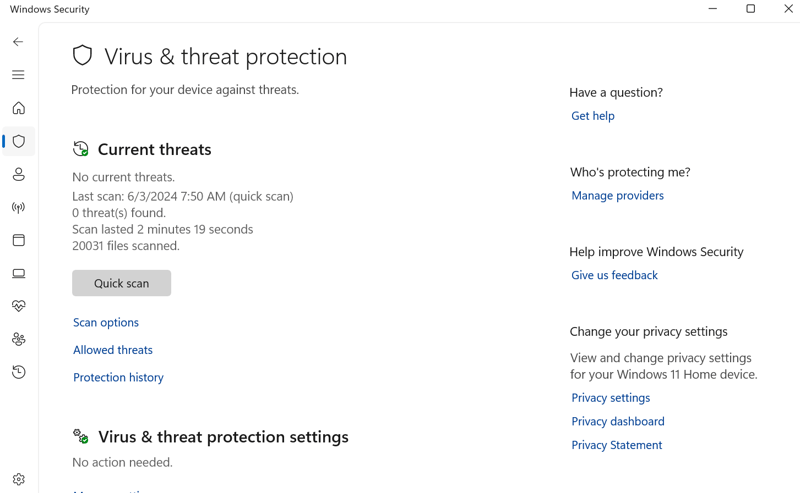This screenshot has height=493, width=800.
Task: Open Scan options link
Action: click(x=106, y=323)
